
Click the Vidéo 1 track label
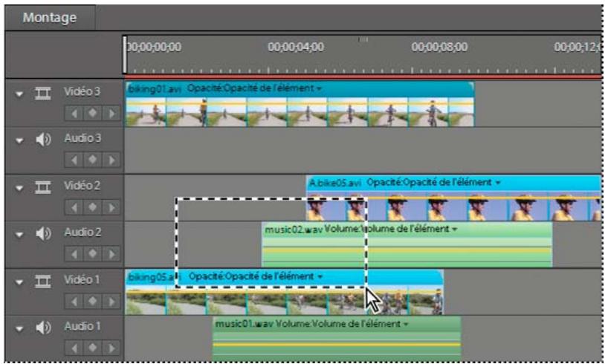click(82, 279)
